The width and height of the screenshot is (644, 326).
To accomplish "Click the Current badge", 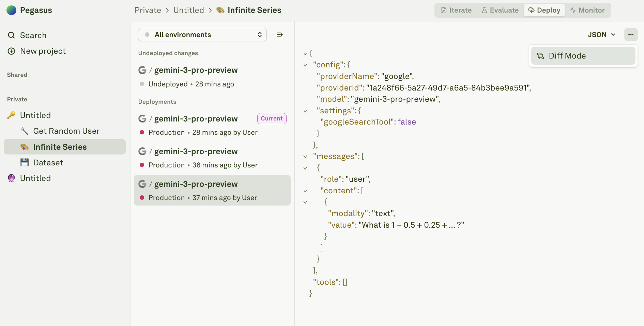I will coord(272,118).
